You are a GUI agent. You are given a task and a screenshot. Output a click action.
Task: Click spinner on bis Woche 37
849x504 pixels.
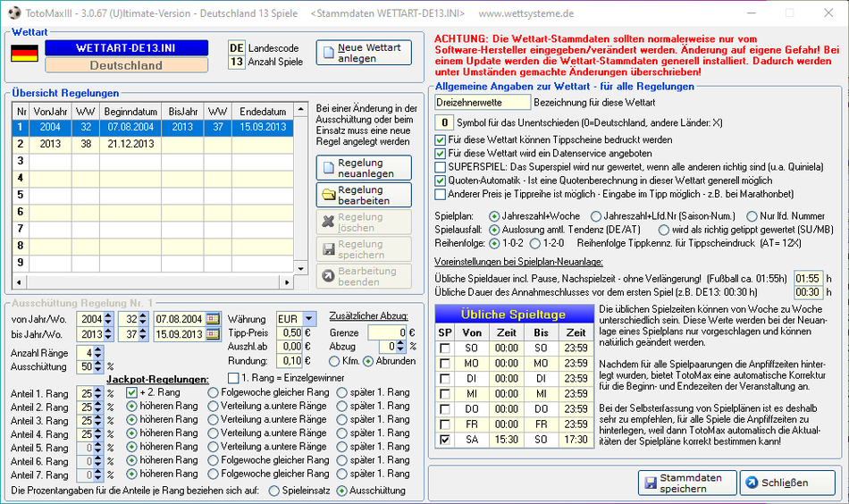(142, 334)
